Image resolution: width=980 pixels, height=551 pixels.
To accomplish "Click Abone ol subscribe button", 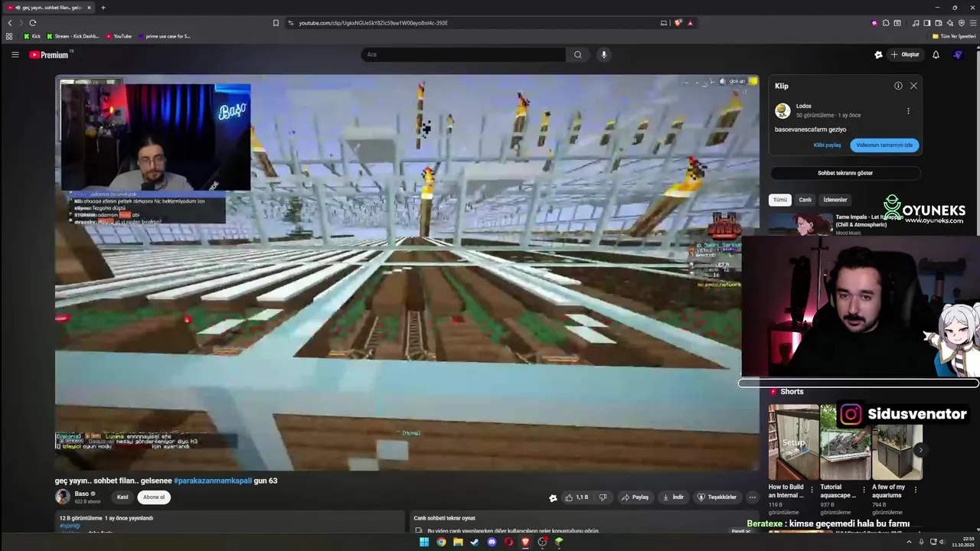I will (x=154, y=497).
